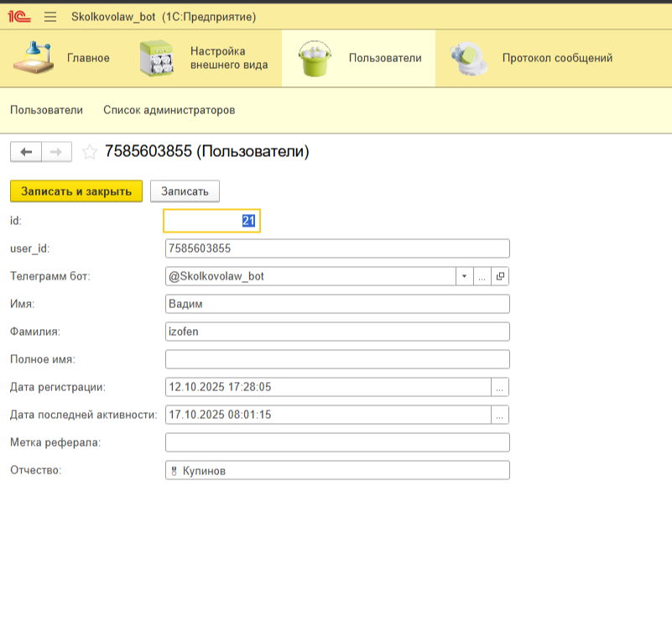Click the back navigation arrow

click(26, 152)
